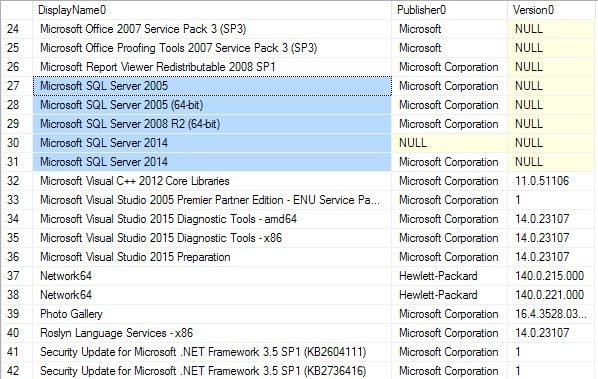Click NULL publisher cell in row 30

click(x=449, y=143)
